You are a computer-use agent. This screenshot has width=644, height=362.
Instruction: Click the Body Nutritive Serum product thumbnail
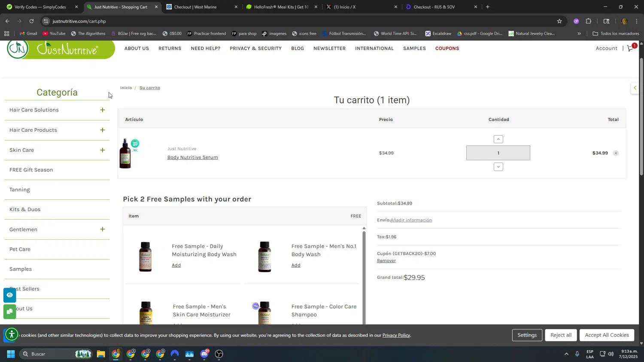coord(129,153)
